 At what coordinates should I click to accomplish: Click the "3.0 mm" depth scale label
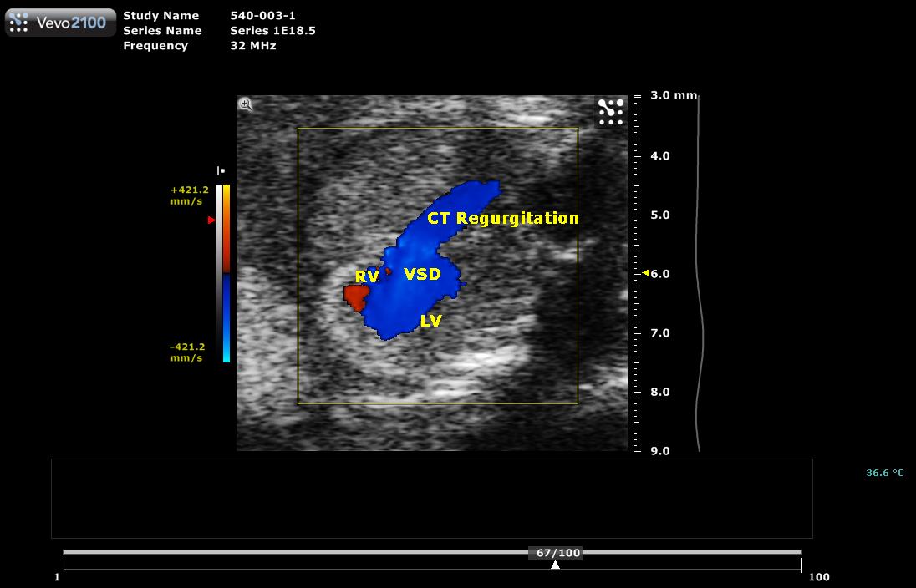click(x=674, y=94)
